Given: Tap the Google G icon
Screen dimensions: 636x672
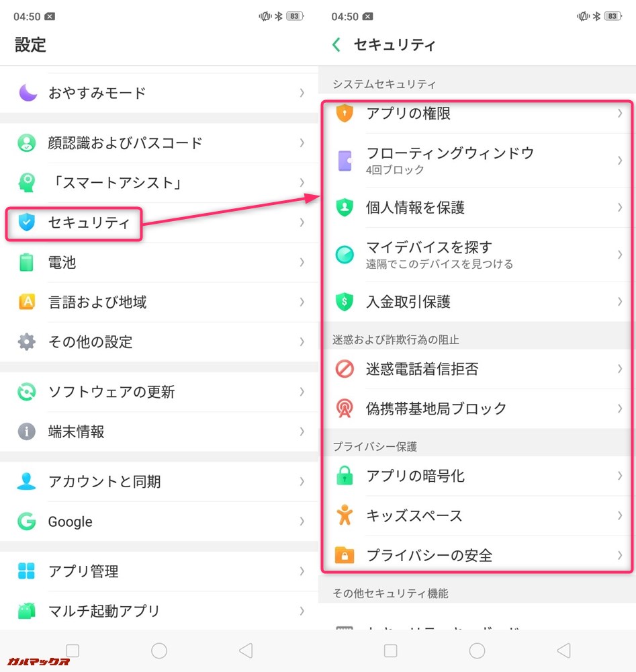Looking at the screenshot, I should coord(27,521).
